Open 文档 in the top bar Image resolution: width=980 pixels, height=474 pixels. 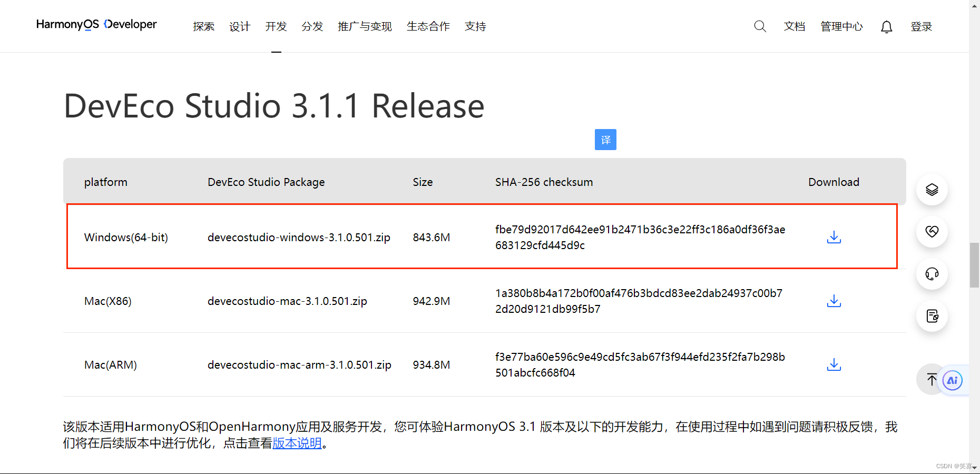coord(795,26)
